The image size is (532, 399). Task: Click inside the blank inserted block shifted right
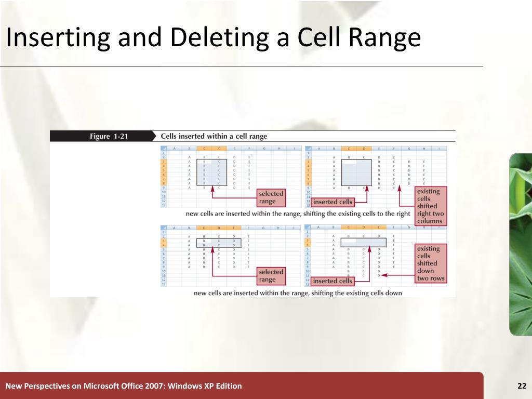(356, 172)
